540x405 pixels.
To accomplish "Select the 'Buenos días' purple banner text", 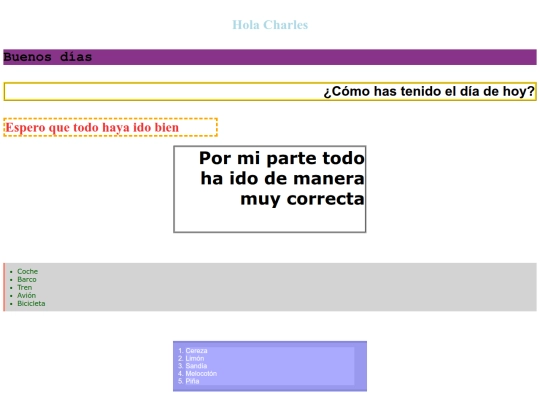I will tap(48, 57).
